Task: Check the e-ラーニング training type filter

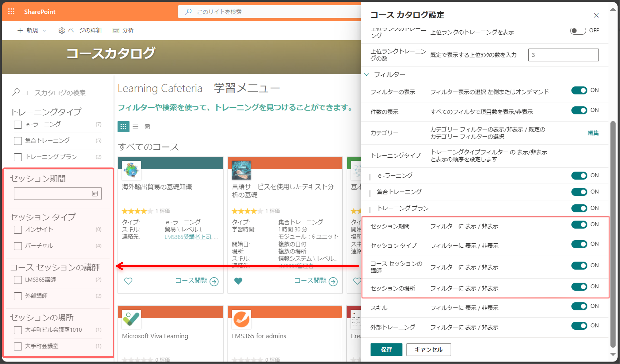Action: click(18, 124)
